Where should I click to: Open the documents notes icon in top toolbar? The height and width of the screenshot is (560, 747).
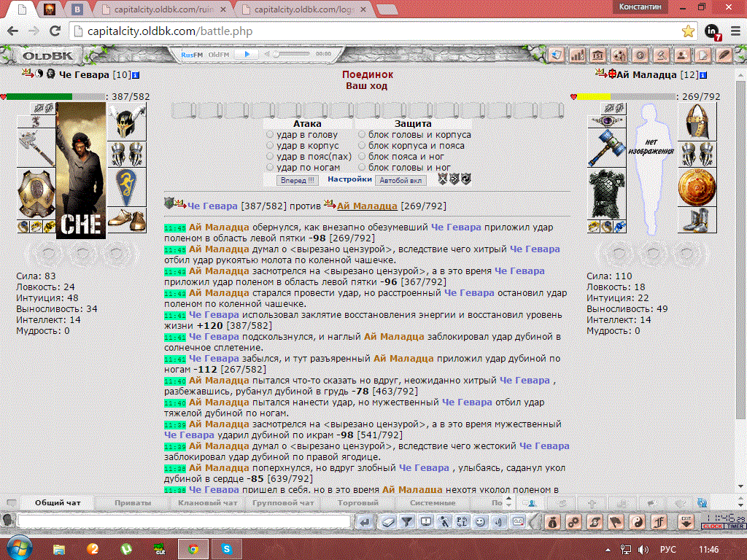[703, 55]
